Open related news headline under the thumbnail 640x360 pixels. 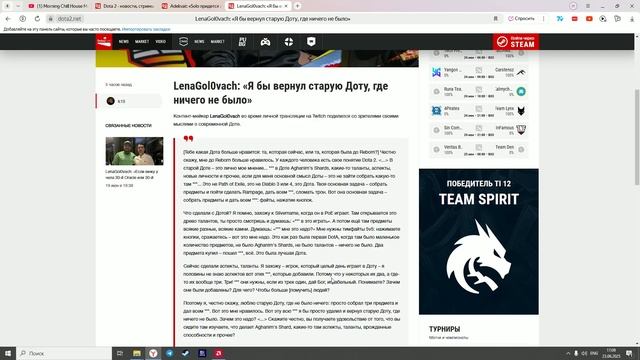132,174
